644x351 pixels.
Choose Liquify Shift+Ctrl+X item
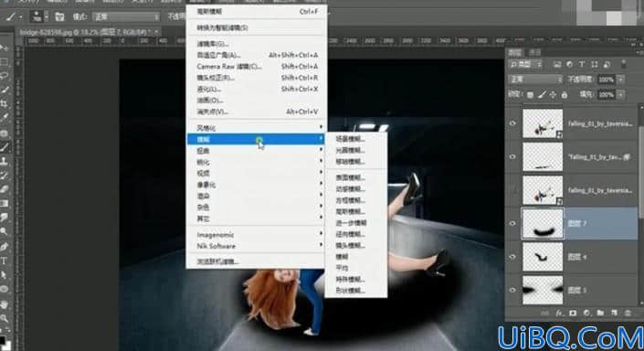pos(257,89)
